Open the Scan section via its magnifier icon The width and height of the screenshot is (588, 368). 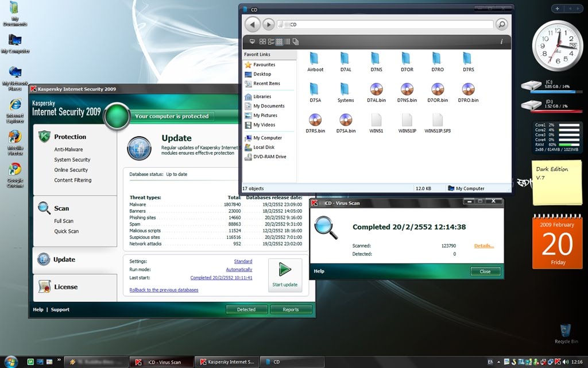pyautogui.click(x=43, y=208)
